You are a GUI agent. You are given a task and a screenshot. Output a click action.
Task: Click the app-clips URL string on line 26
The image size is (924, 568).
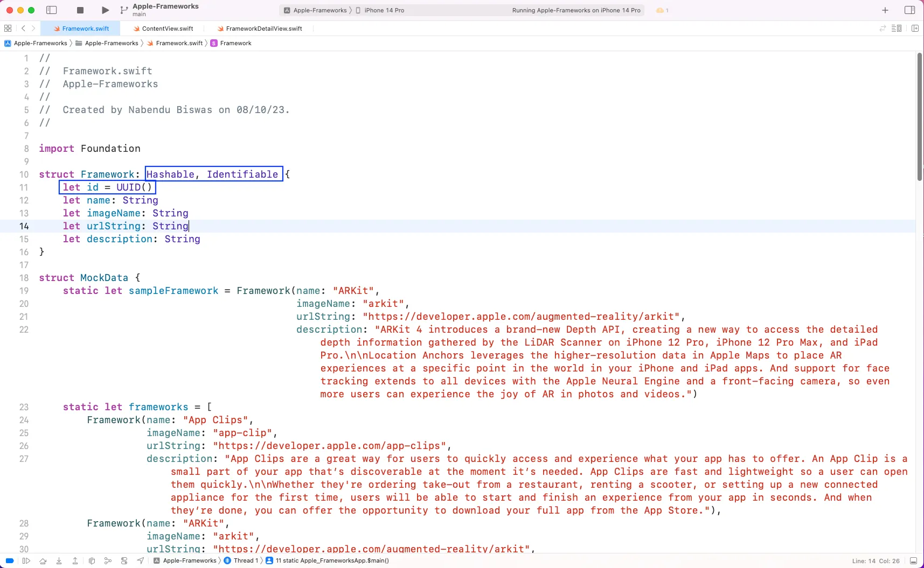pos(330,446)
